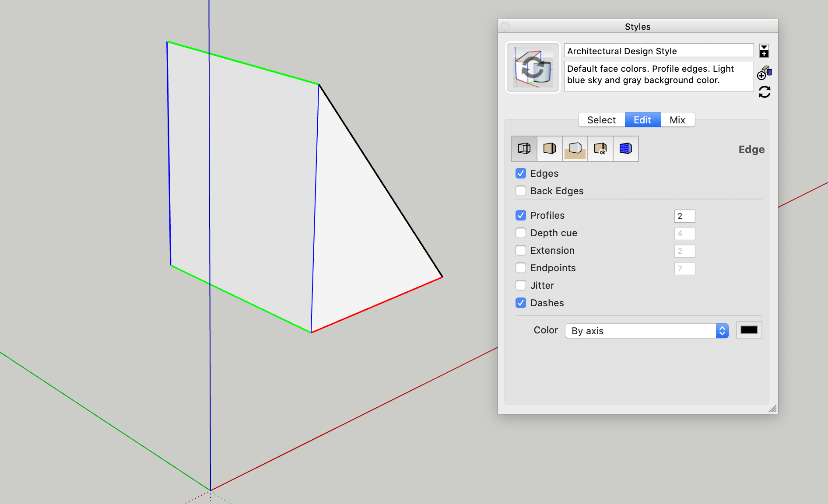Open the Face settings icon
Image resolution: width=828 pixels, height=504 pixels.
coord(550,149)
